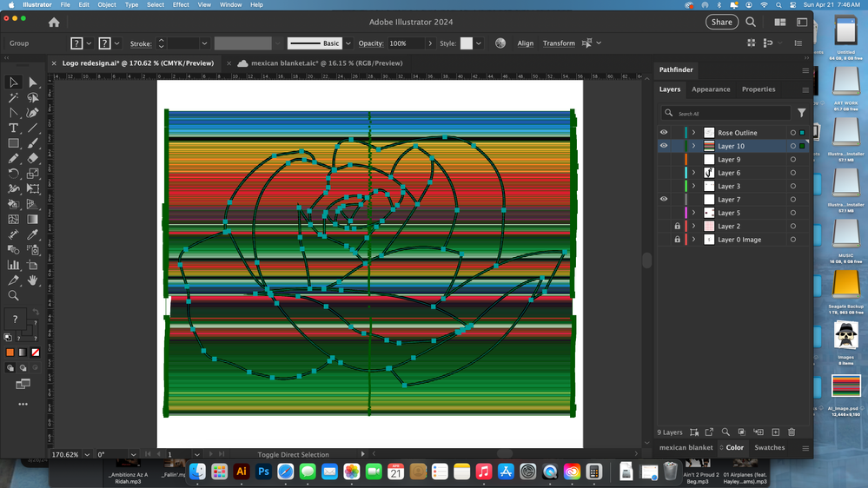Select the Selection tool arrow

[x=13, y=82]
